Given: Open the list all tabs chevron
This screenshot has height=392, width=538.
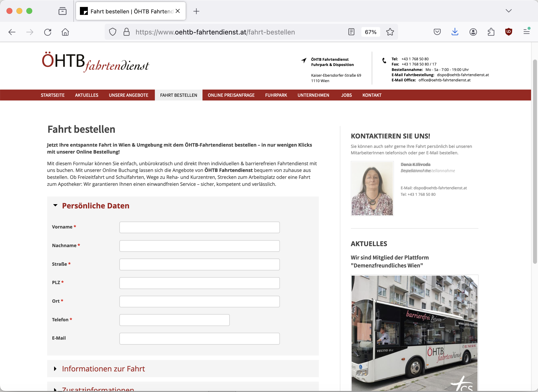Looking at the screenshot, I should [508, 11].
